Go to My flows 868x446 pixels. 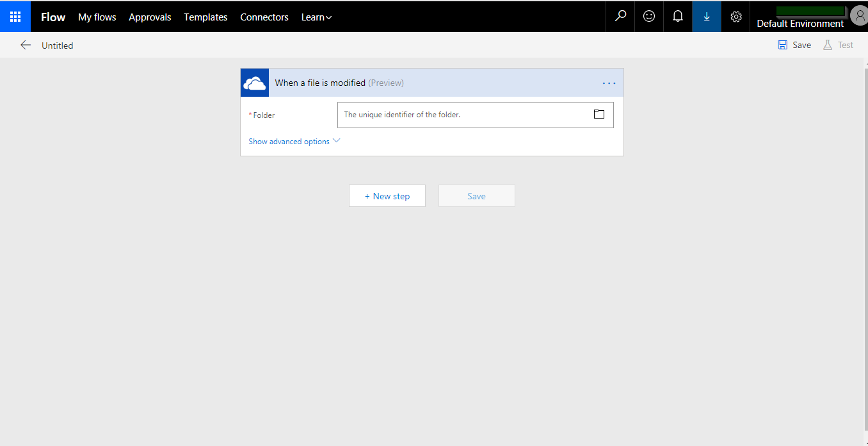[97, 17]
